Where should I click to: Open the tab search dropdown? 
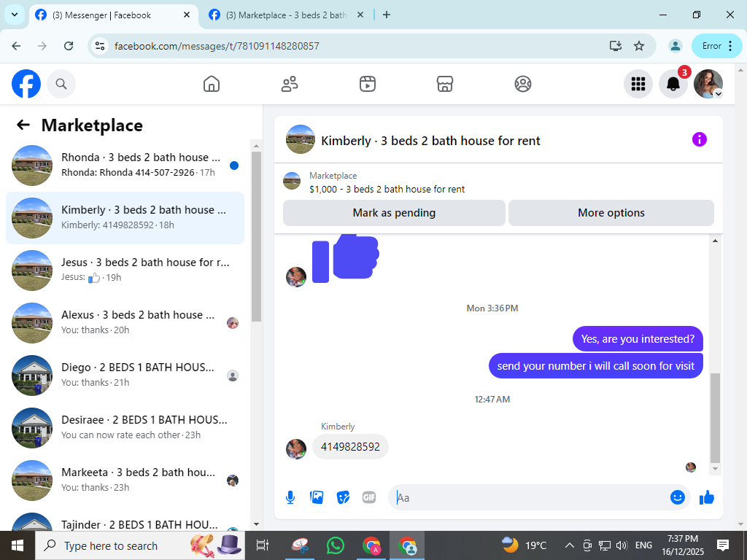click(15, 15)
